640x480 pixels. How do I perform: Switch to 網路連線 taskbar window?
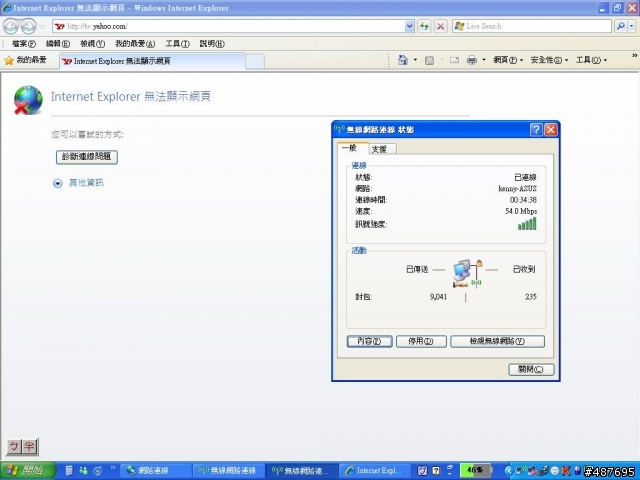click(x=156, y=471)
